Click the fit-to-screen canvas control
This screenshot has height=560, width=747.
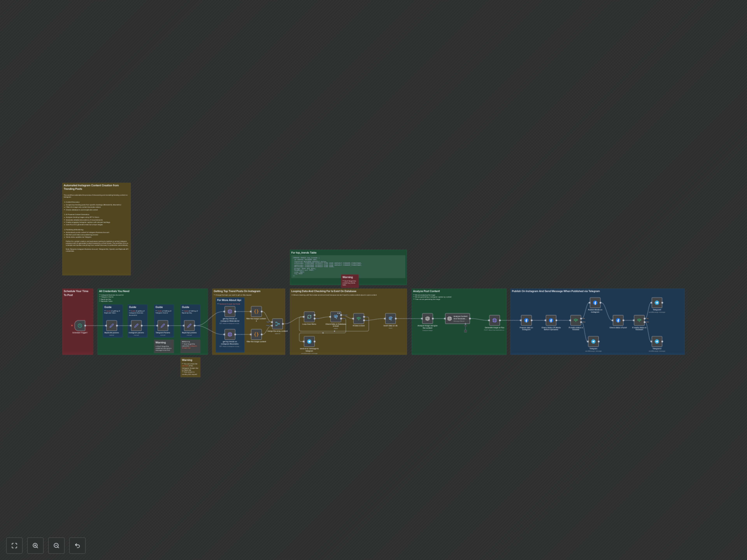pyautogui.click(x=14, y=545)
